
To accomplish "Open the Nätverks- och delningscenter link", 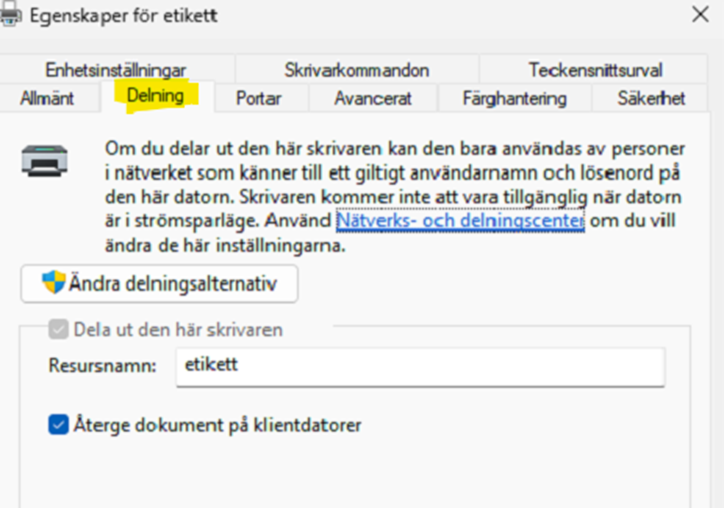I will (460, 220).
